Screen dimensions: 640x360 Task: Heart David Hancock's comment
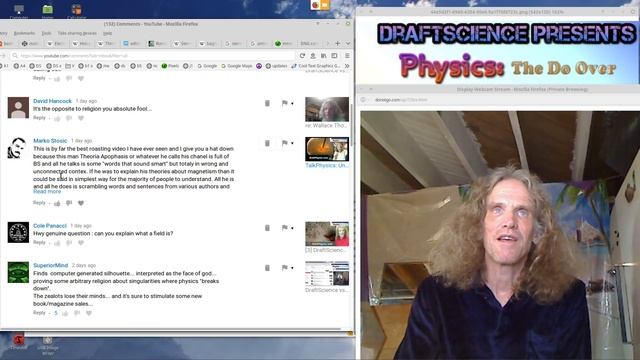tap(81, 118)
